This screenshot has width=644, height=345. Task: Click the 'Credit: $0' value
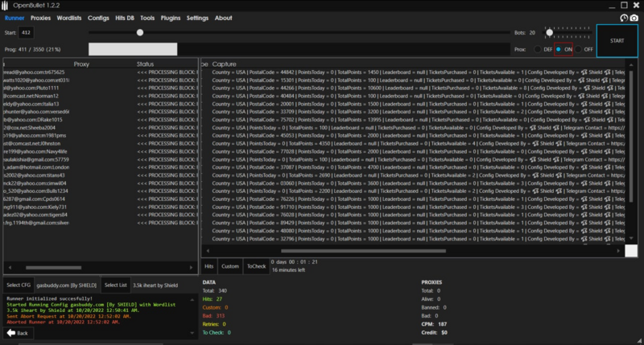tap(434, 333)
